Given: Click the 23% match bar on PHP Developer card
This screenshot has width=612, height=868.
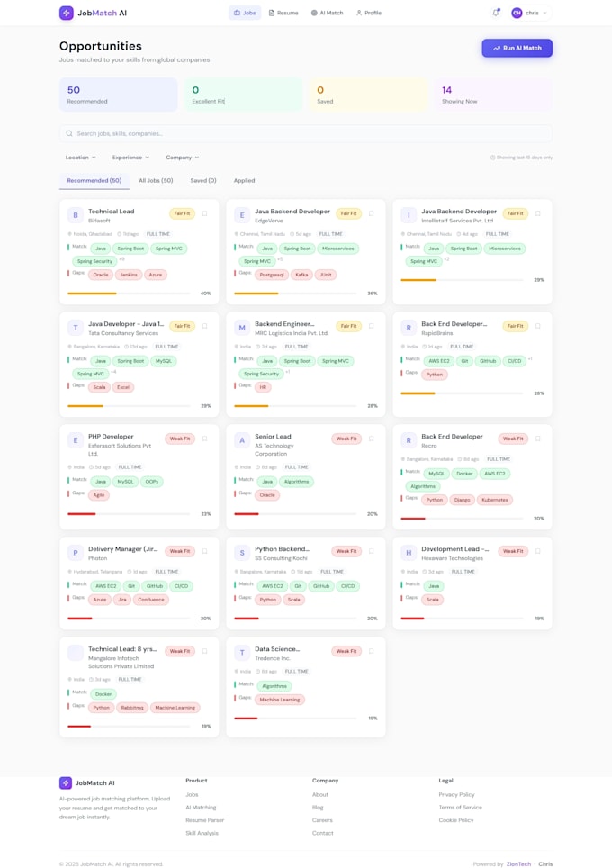Looking at the screenshot, I should click(x=129, y=514).
